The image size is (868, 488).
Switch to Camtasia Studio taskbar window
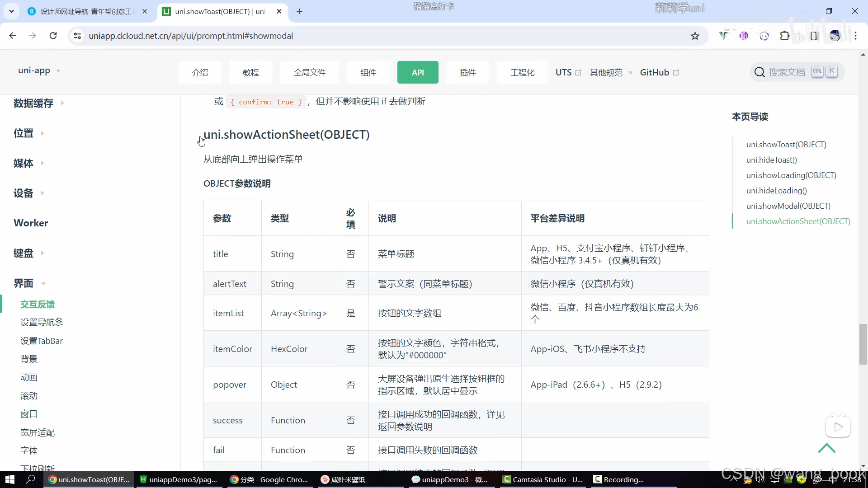tap(543, 479)
